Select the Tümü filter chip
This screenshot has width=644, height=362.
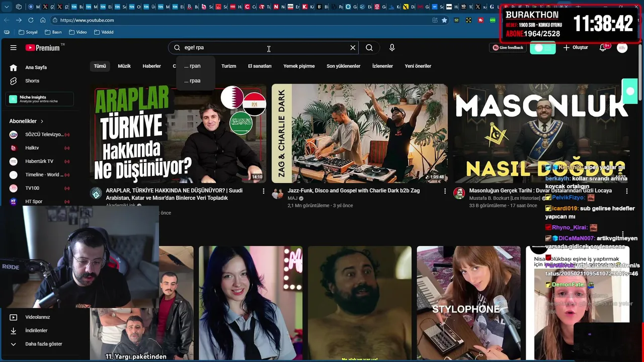(x=100, y=66)
